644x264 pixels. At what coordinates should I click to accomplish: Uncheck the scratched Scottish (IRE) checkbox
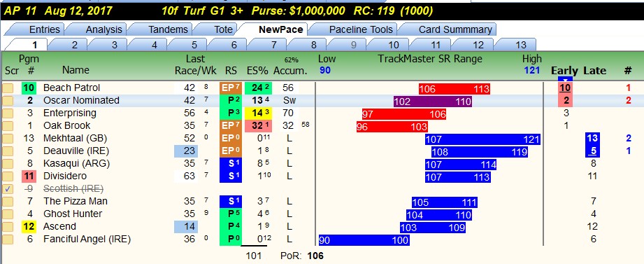click(8, 189)
